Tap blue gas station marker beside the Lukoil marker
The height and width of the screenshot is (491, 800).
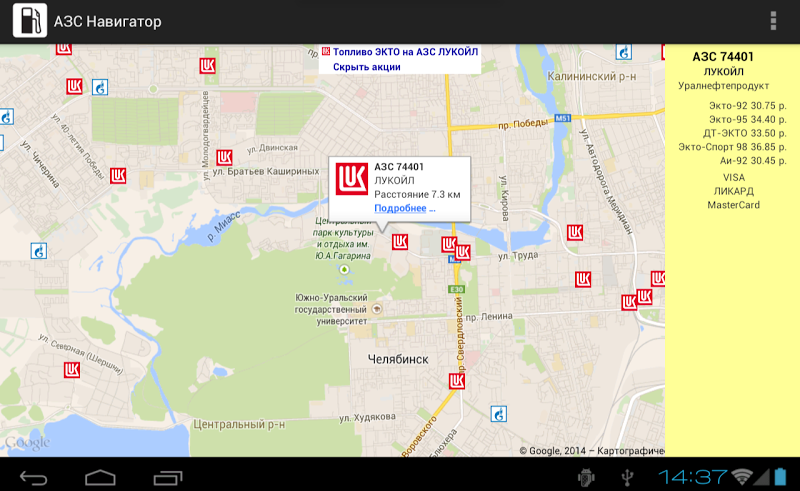click(100, 87)
